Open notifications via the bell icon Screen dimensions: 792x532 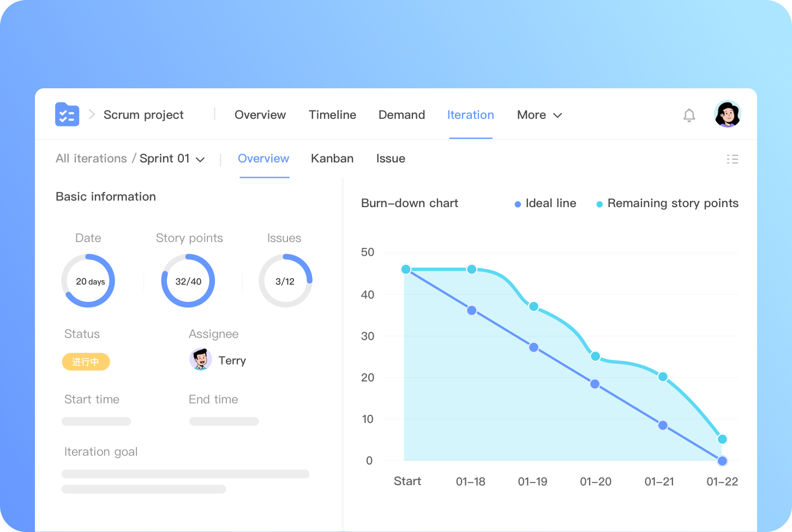pos(689,115)
